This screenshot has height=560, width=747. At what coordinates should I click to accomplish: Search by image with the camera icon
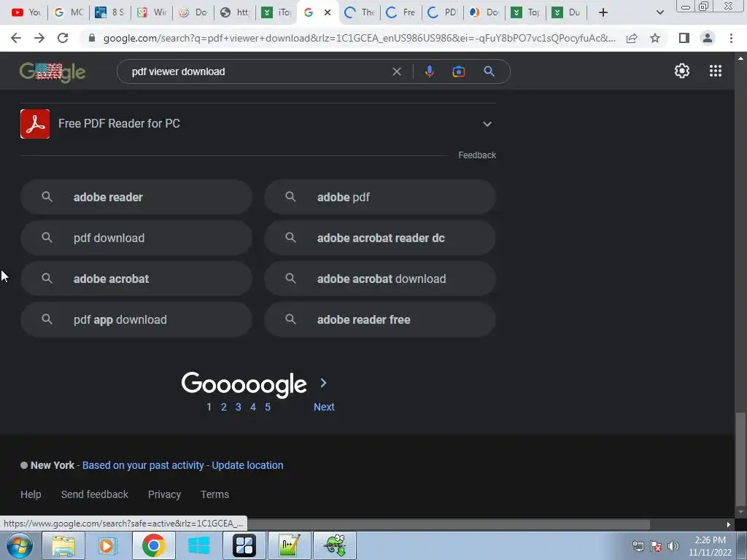(x=458, y=71)
